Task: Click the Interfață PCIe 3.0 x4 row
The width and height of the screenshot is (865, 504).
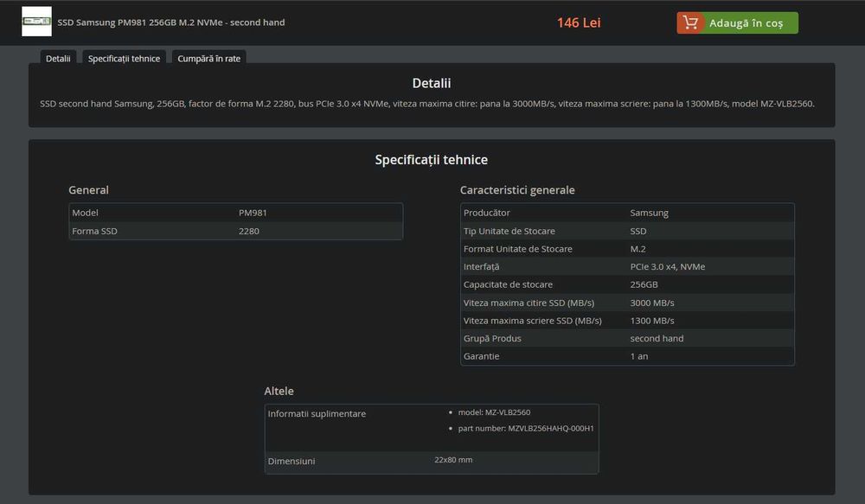Action: coord(627,266)
